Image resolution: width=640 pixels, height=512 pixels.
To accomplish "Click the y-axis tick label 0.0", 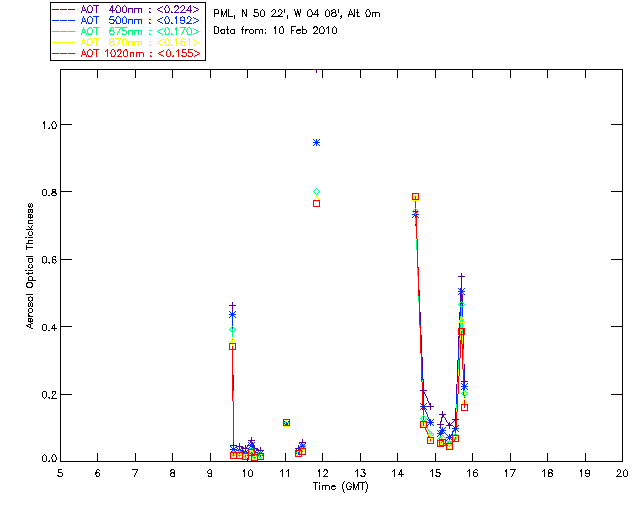I will tap(49, 459).
